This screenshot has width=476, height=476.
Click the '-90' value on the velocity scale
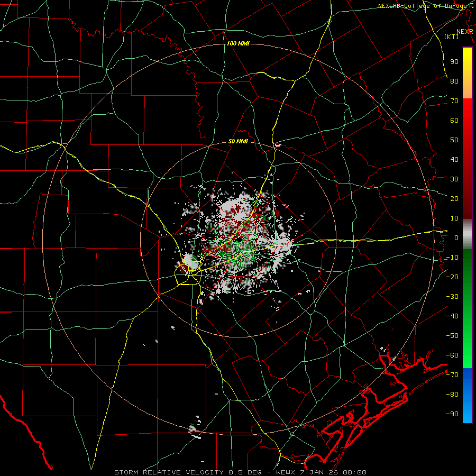452,414
